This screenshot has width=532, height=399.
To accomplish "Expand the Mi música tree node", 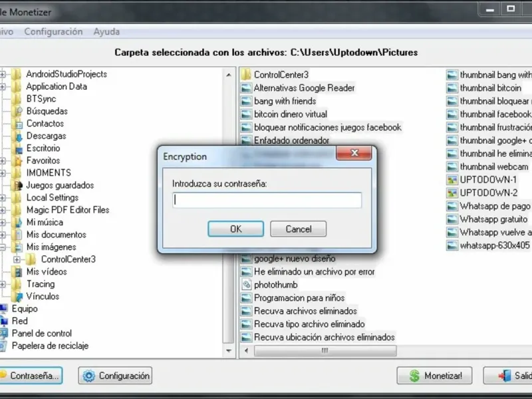I will pos(3,222).
